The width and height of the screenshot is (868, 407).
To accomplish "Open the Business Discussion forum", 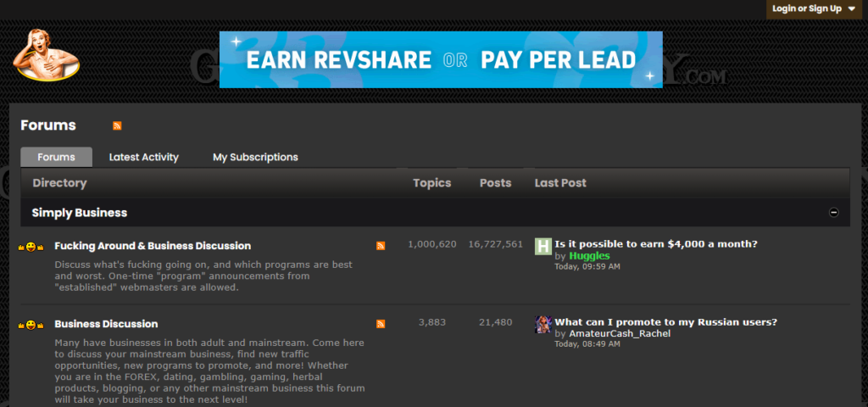I will 106,324.
